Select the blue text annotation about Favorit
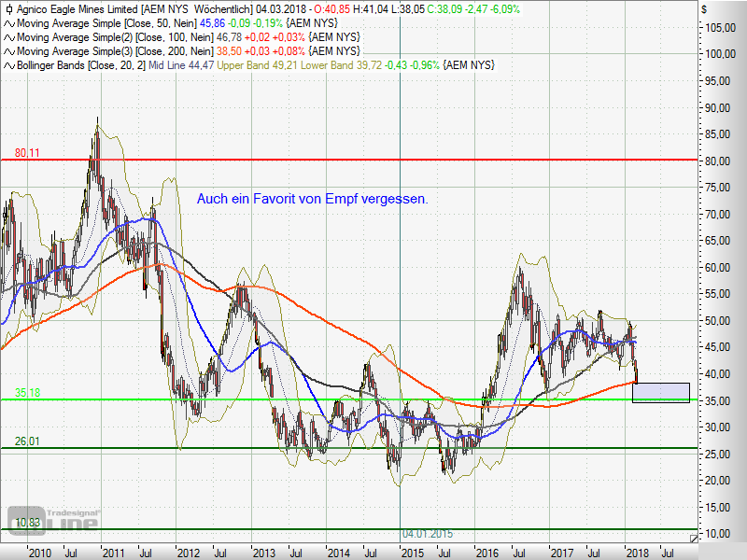 (312, 199)
